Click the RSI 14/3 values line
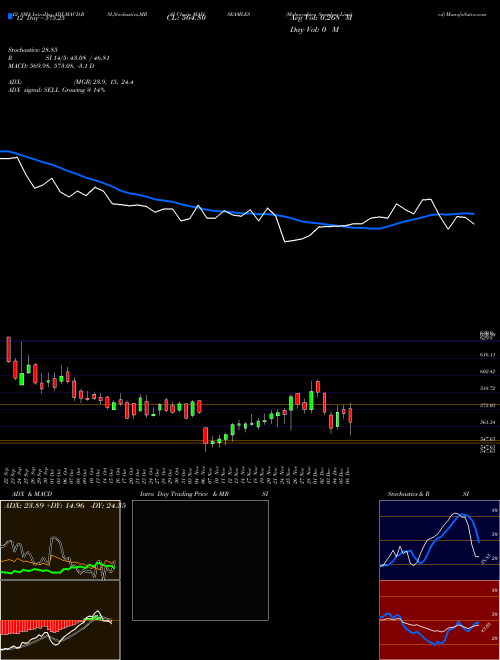The width and height of the screenshot is (500, 660). coord(59,58)
